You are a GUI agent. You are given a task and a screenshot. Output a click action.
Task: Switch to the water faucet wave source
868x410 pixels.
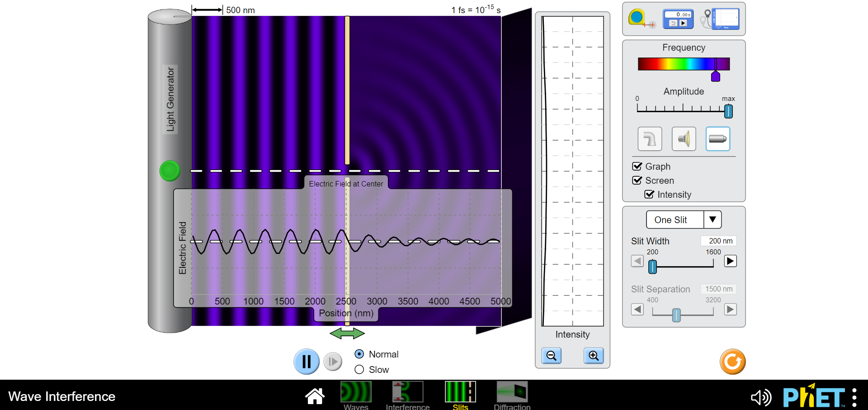point(649,139)
